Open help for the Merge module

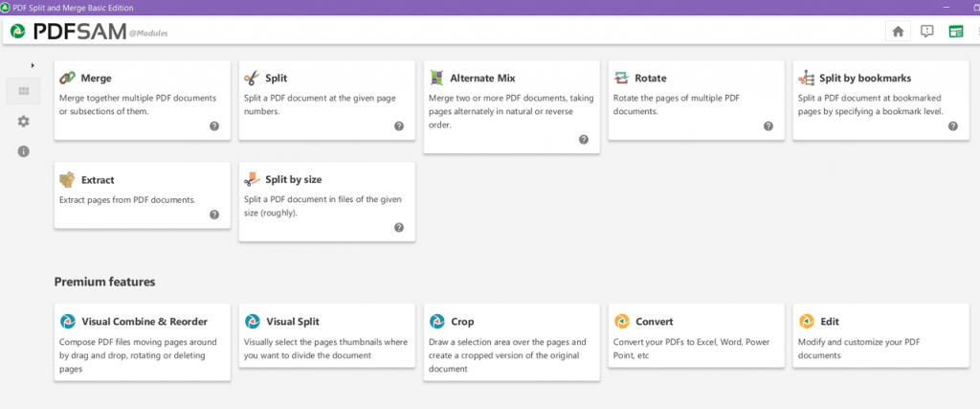[214, 125]
